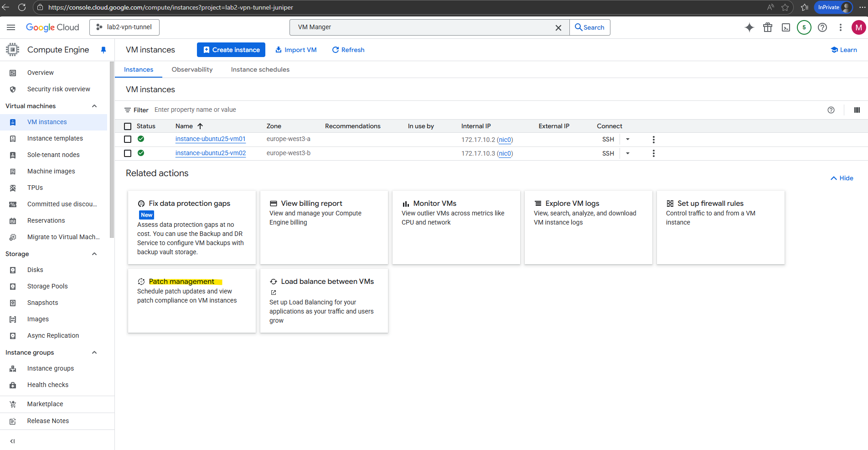Screen dimensions: 868x450
Task: Open more actions for instance-ubuntu25-vm01
Action: click(x=653, y=140)
